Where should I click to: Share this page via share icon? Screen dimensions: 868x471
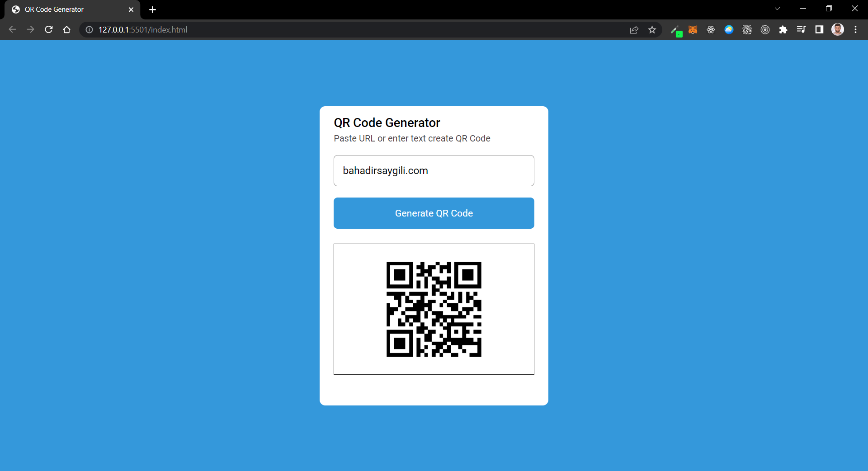coord(634,30)
